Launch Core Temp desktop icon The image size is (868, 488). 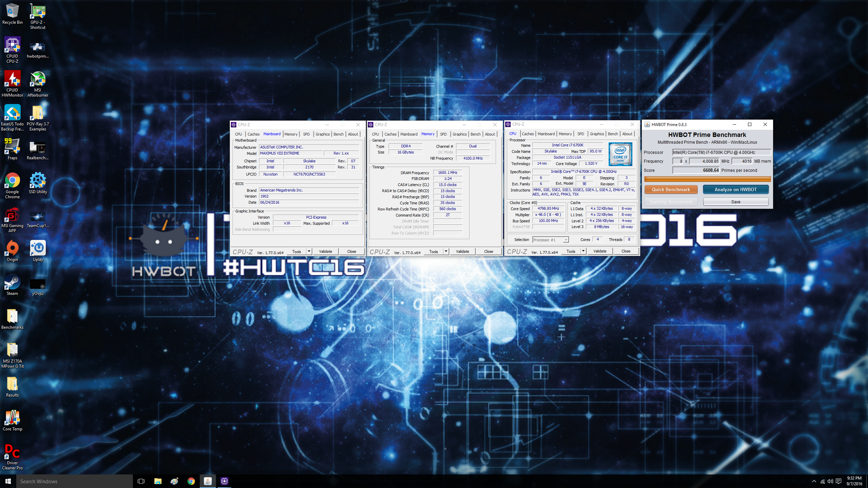(13, 420)
